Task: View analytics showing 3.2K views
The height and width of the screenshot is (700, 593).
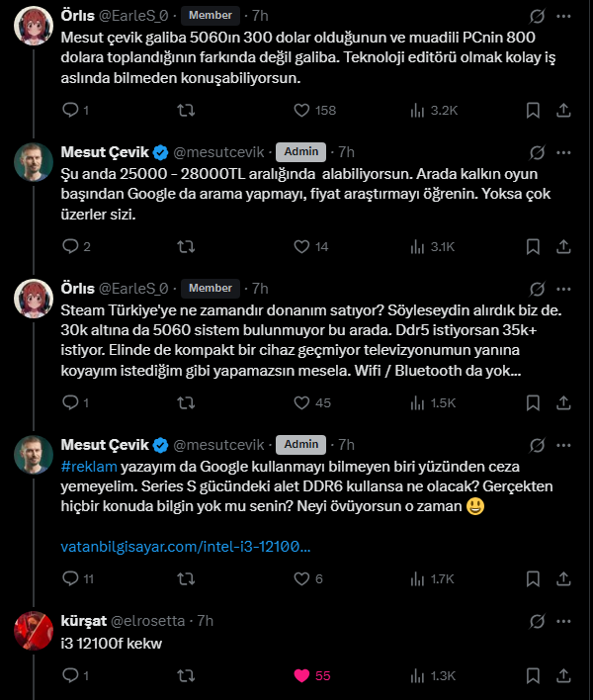Action: [434, 111]
